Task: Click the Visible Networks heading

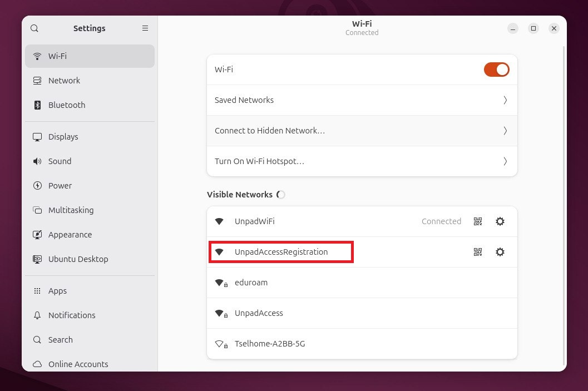Action: point(240,195)
